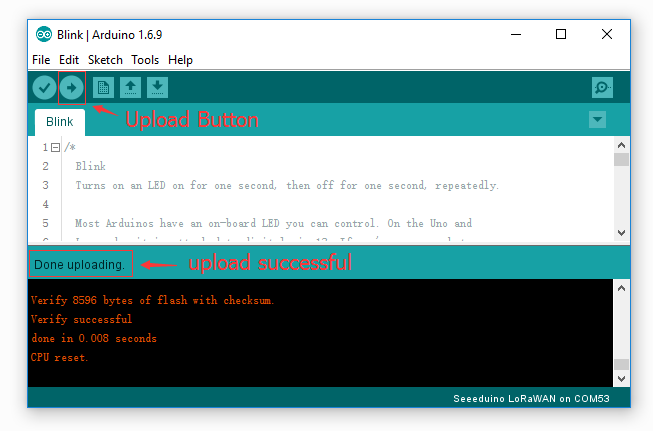Click the 'Turns on an LED' comment line
The height and width of the screenshot is (431, 653).
click(287, 186)
